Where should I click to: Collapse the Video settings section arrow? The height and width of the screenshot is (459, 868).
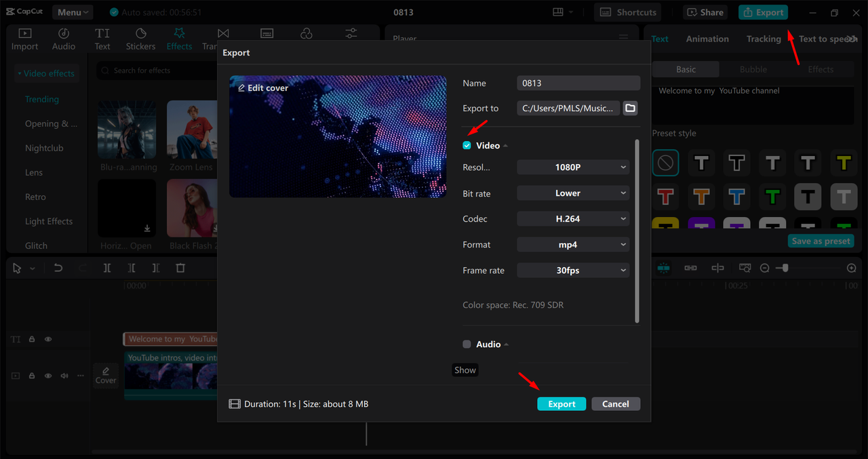[x=506, y=146]
